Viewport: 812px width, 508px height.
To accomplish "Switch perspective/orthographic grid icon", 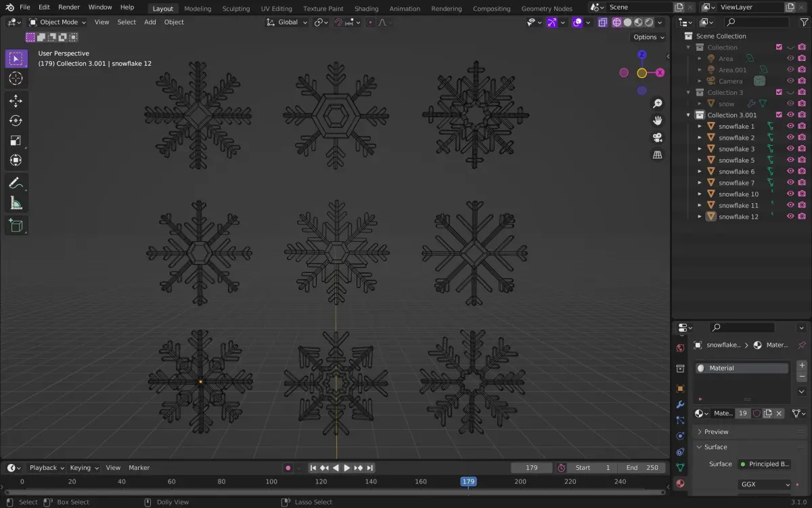I will tap(657, 154).
